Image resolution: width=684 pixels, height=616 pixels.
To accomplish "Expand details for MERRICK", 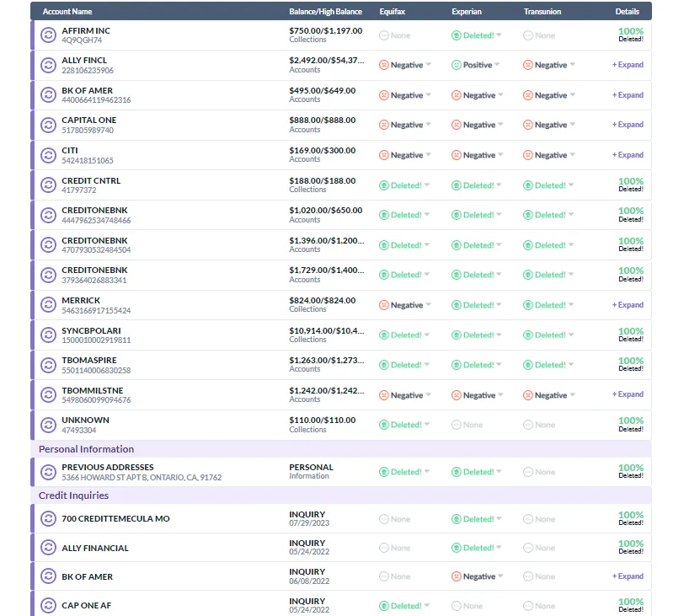I will [x=628, y=305].
